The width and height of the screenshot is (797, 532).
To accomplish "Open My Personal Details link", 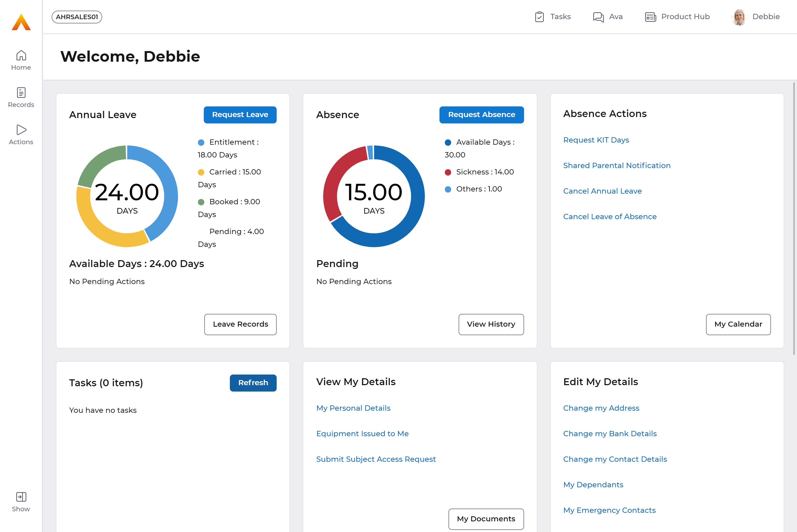I will click(x=353, y=408).
